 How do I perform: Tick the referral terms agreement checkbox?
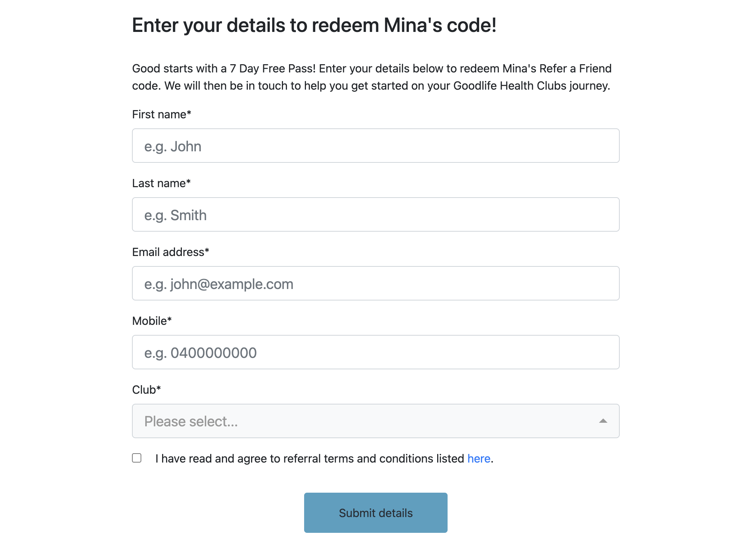click(x=137, y=458)
